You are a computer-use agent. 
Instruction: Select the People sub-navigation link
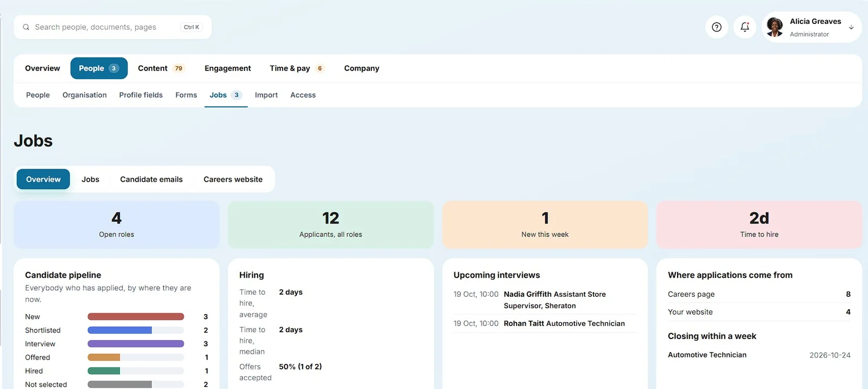click(38, 95)
